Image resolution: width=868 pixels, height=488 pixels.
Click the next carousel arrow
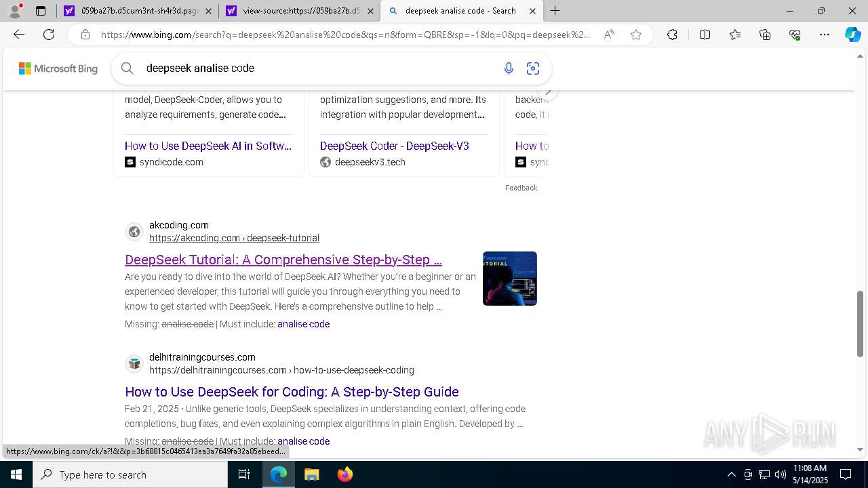[x=549, y=92]
